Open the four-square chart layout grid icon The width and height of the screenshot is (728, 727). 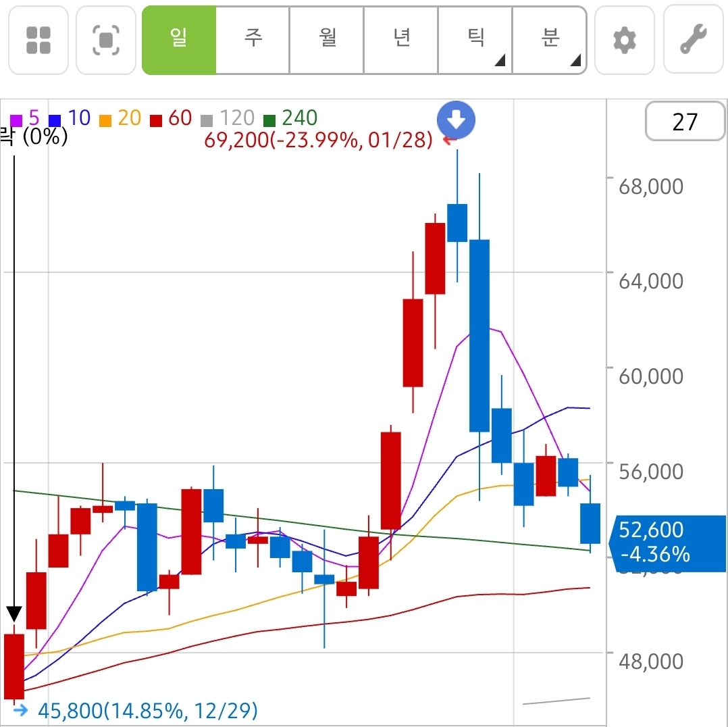point(38,40)
